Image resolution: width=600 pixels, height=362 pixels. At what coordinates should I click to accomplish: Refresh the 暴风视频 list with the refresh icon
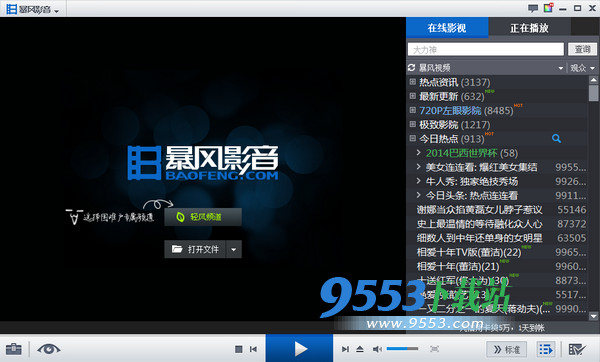(x=412, y=68)
